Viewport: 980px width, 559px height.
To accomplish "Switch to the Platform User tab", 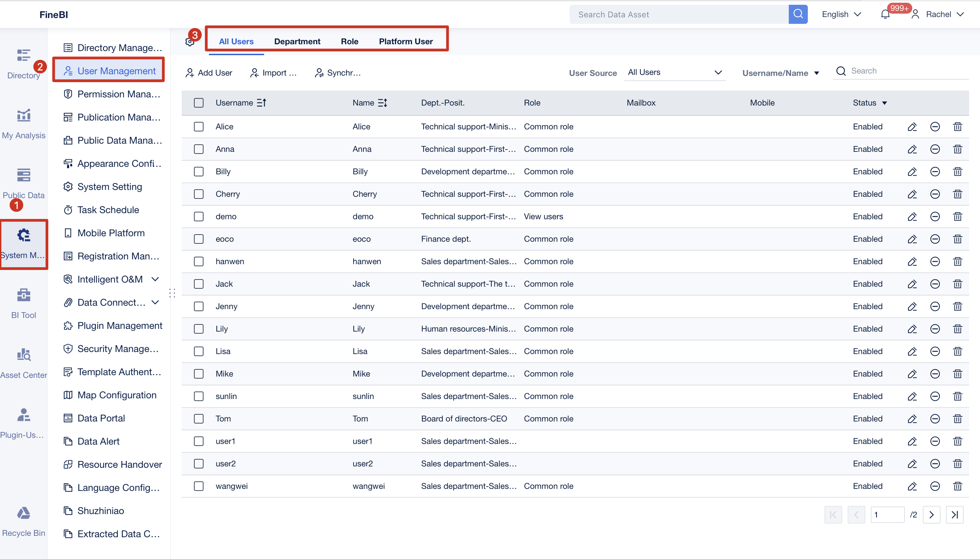I will [x=405, y=41].
